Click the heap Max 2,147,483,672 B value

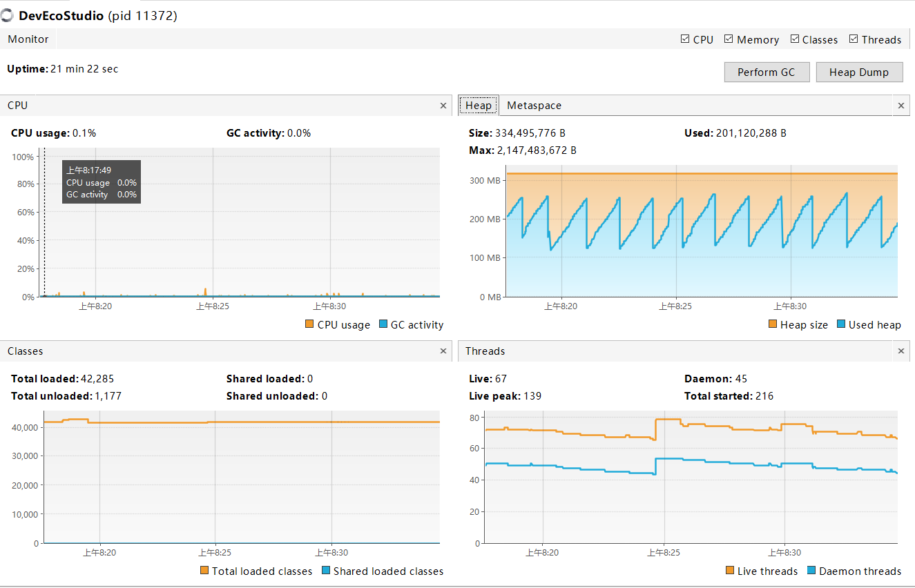coord(537,150)
